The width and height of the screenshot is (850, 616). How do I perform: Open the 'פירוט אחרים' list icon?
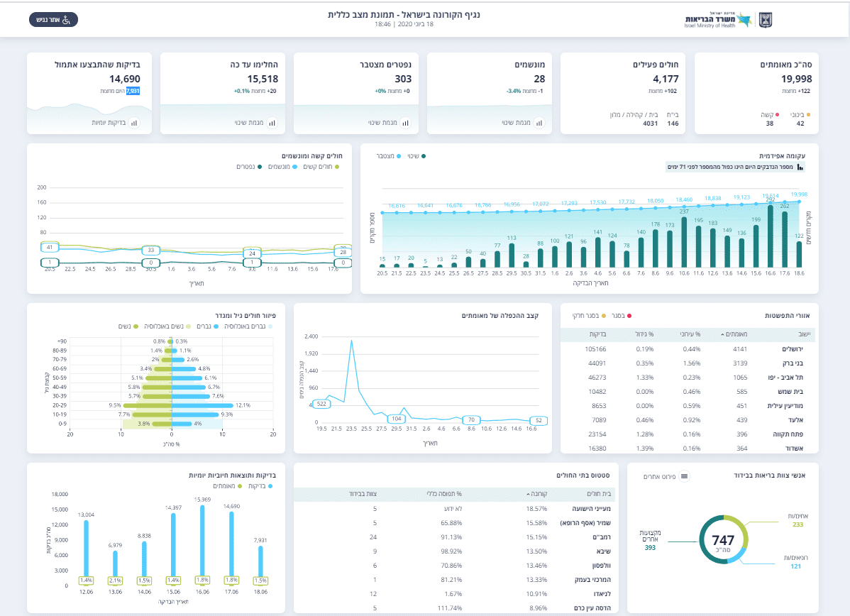[685, 477]
